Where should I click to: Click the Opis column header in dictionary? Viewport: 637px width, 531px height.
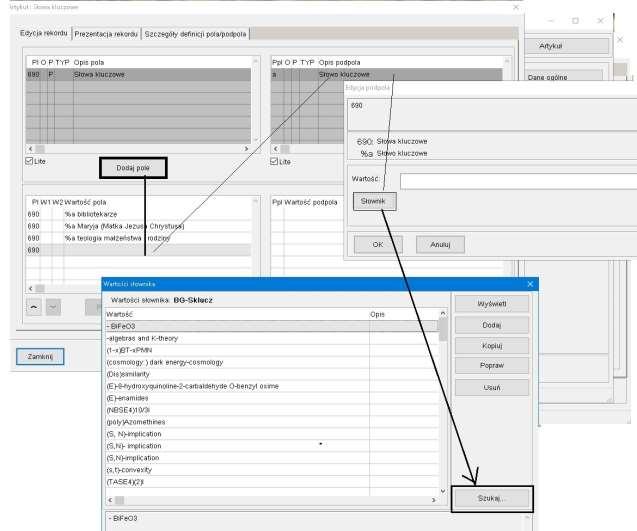(404, 314)
